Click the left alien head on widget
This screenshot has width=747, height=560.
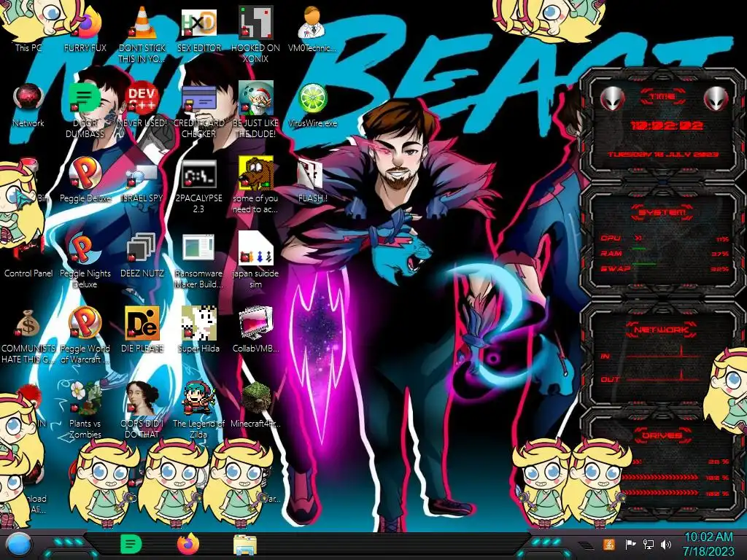(x=612, y=99)
